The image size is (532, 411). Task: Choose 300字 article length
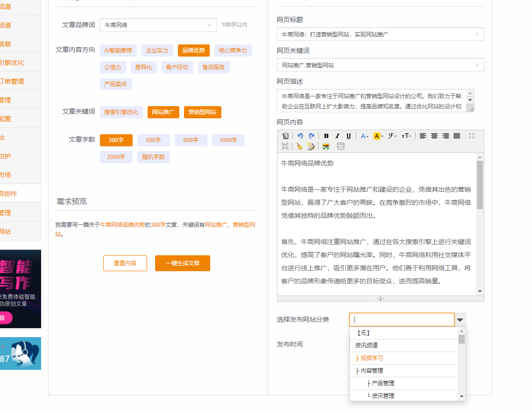tap(116, 140)
